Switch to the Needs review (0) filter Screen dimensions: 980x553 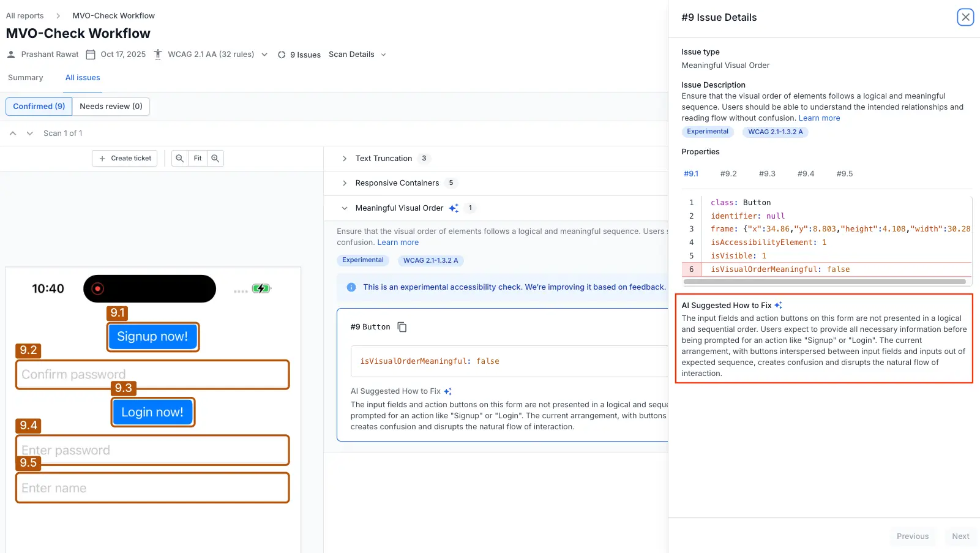[x=111, y=106]
